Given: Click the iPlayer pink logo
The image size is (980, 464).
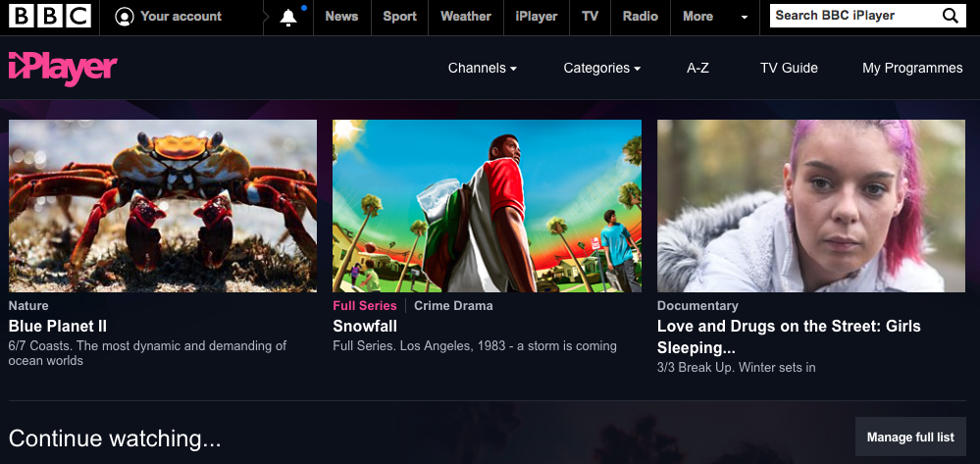Looking at the screenshot, I should click(63, 68).
